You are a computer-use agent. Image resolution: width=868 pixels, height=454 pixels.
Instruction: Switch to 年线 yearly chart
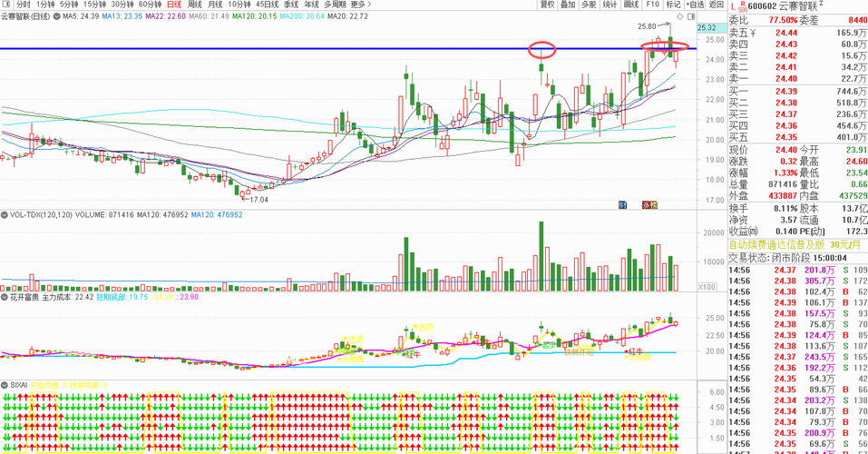tap(312, 5)
